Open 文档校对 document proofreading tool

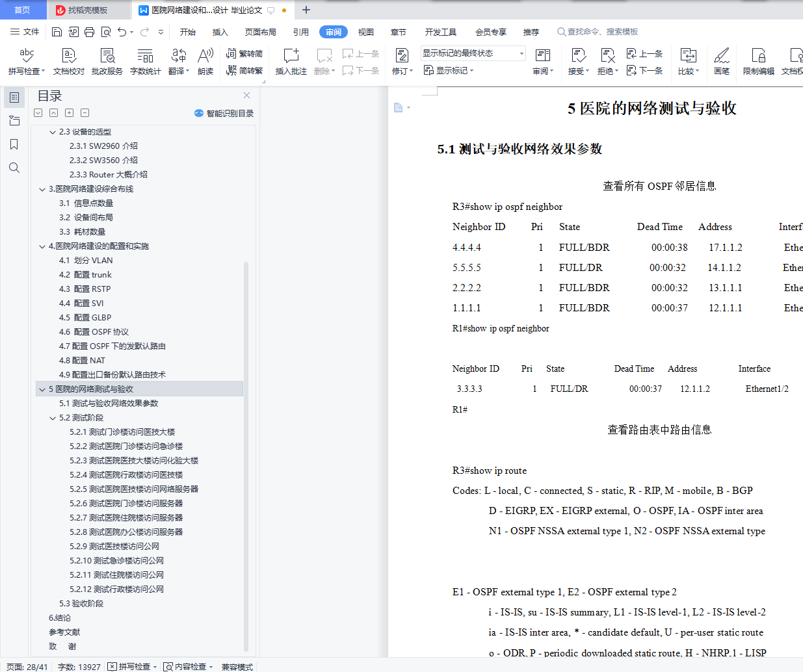[69, 62]
